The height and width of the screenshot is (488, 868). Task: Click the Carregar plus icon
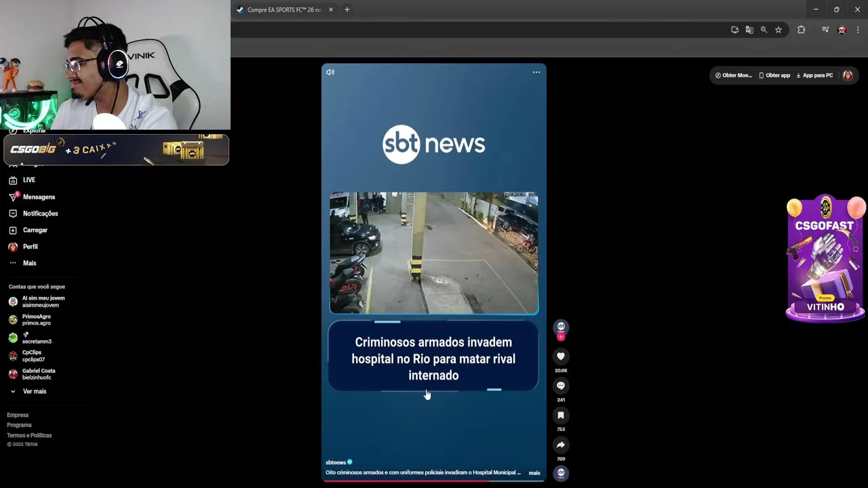(x=13, y=230)
